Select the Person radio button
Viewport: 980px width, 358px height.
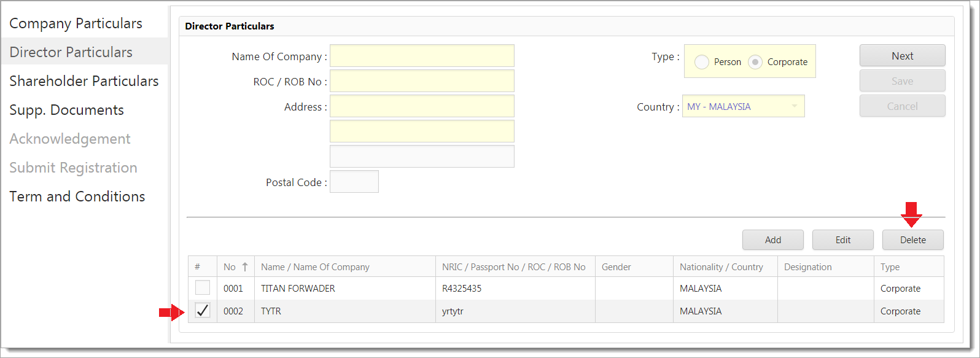(x=702, y=62)
